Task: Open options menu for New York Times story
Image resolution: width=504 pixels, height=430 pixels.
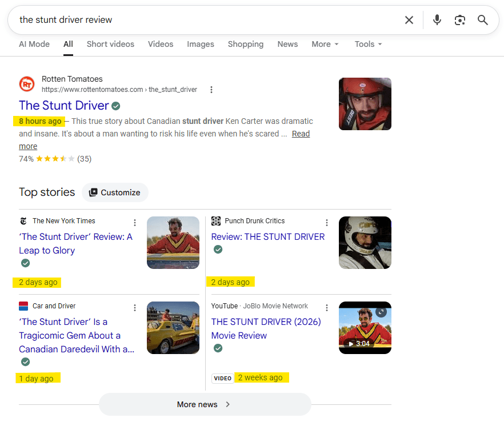Action: 135,222
